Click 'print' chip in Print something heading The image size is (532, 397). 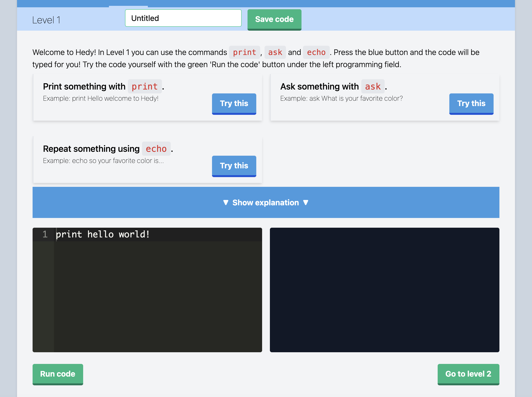tap(145, 87)
